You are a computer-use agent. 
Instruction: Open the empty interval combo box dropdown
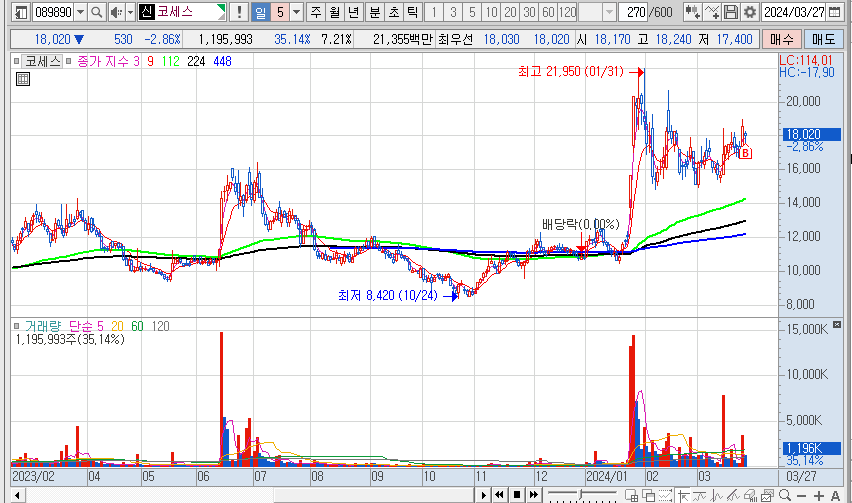(610, 11)
